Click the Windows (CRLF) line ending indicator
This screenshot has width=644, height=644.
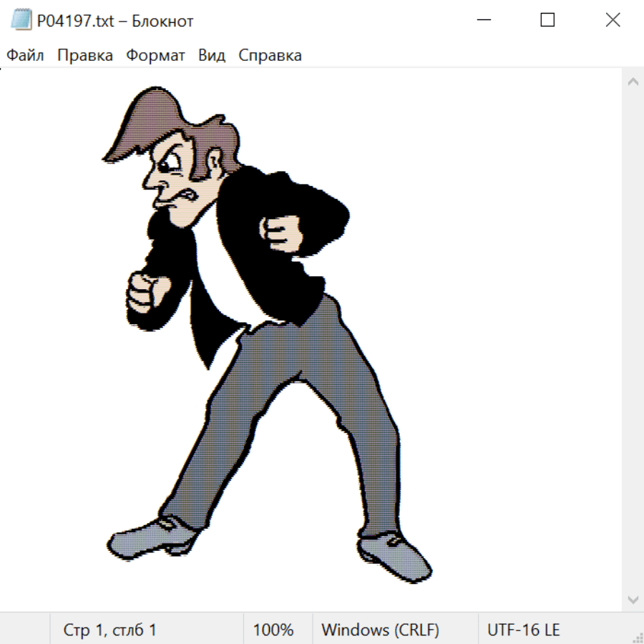[x=380, y=630]
